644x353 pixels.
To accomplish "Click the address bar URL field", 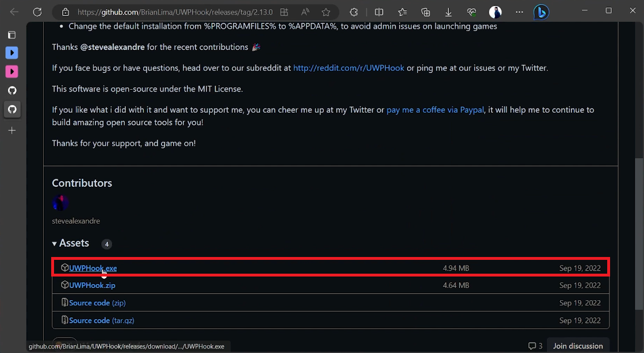I will tap(175, 12).
